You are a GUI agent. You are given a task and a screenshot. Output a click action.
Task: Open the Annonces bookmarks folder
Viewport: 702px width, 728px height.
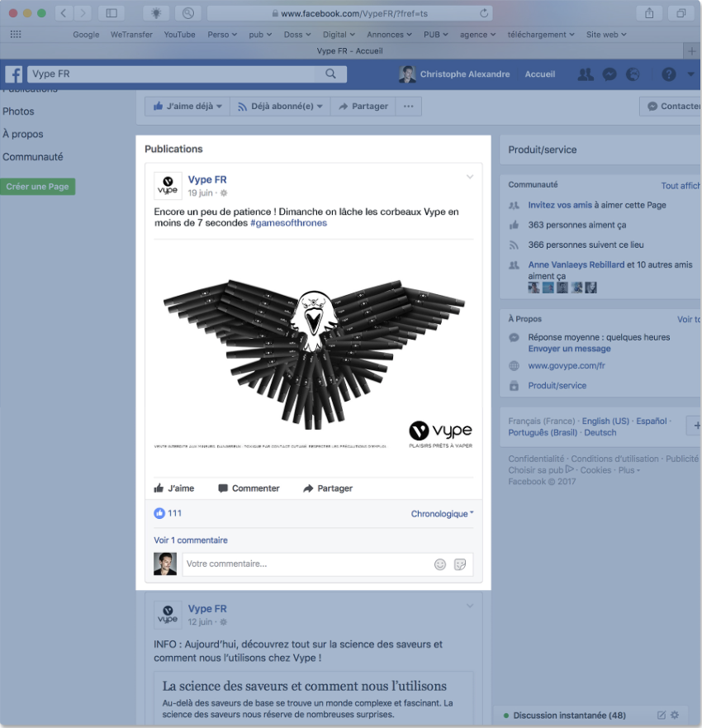(389, 35)
